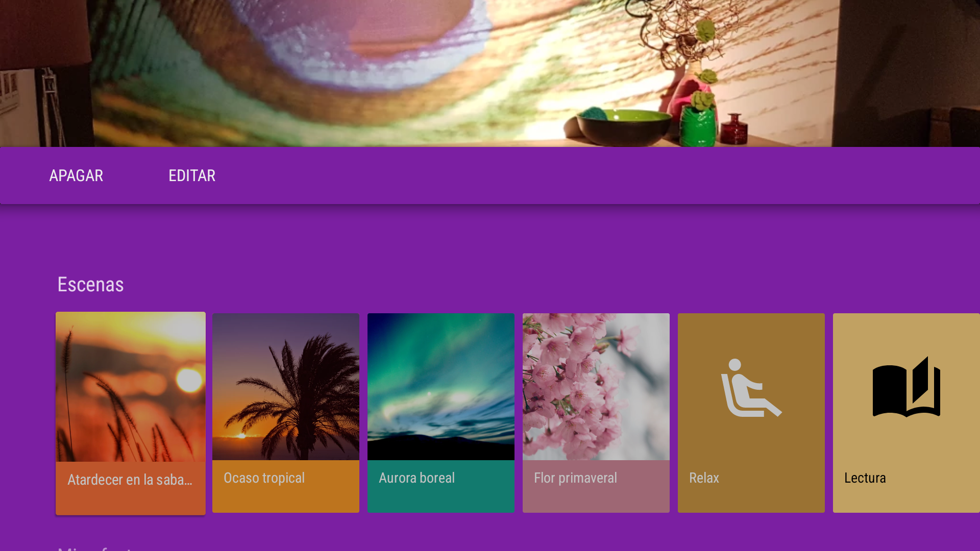Screen dimensions: 980x551
Task: Click the Lectura scene label
Action: tap(865, 478)
